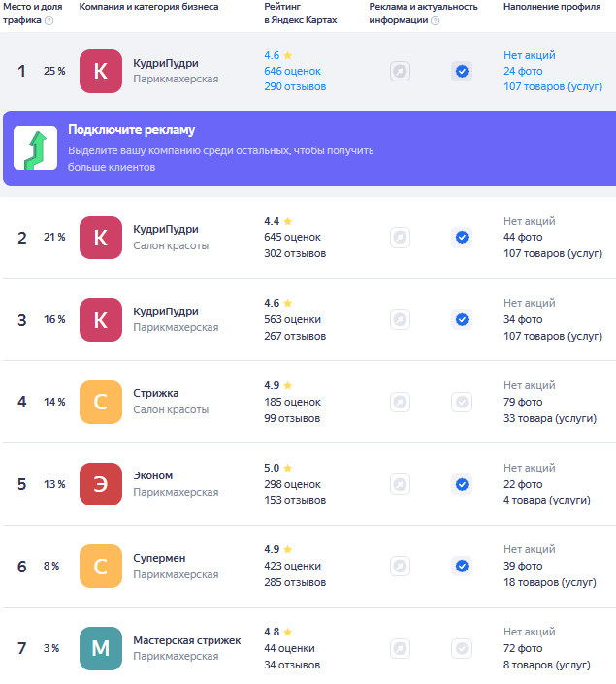Click the red Э logo of Эконом
Screen dimensions: 616x684
pos(101,484)
